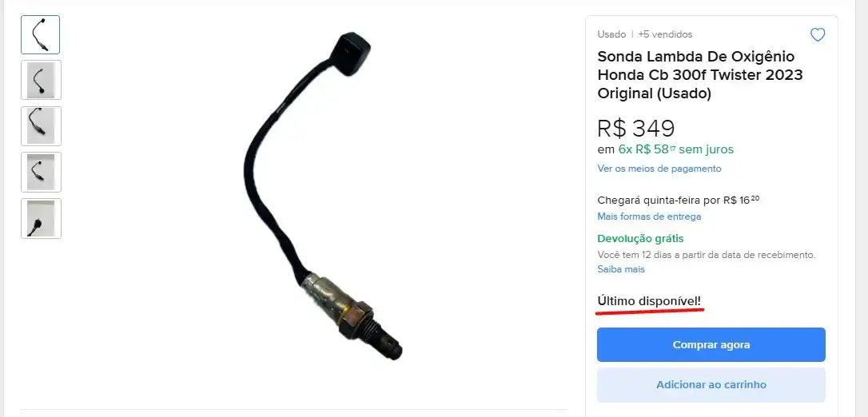Click 'Mais formas de entrega' link
Viewport: 868px width, 417px height.
pos(649,216)
